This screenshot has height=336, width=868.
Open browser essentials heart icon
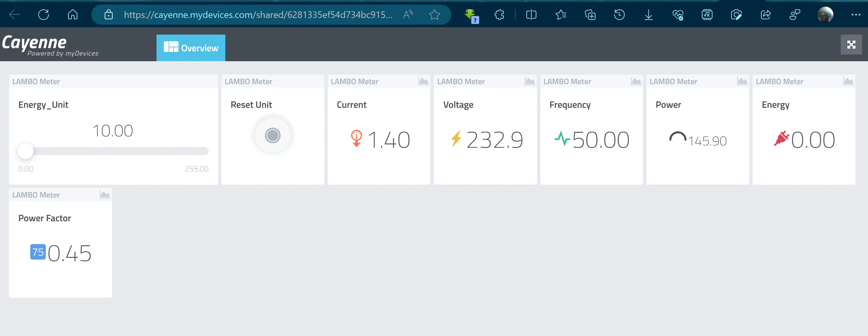point(678,15)
